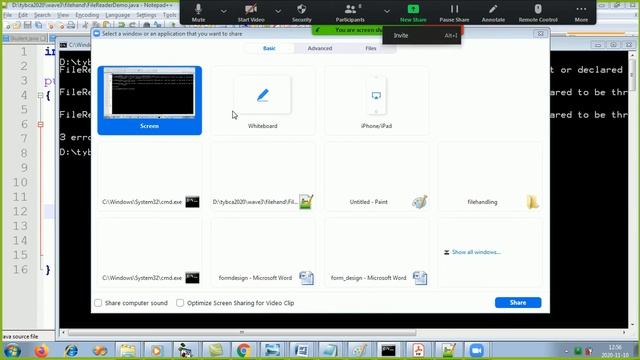Viewport: 640px width, 360px height.
Task: Click the Show all windows link
Action: (x=476, y=252)
